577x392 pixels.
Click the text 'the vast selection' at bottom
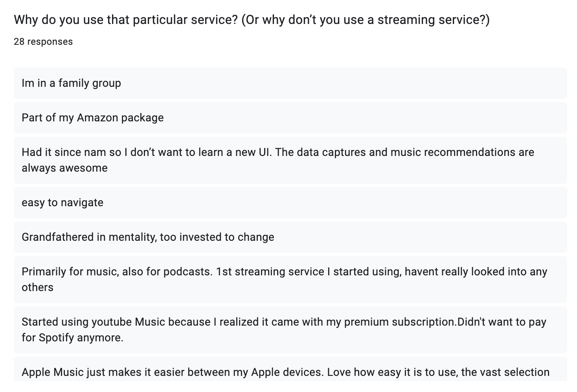pos(505,372)
